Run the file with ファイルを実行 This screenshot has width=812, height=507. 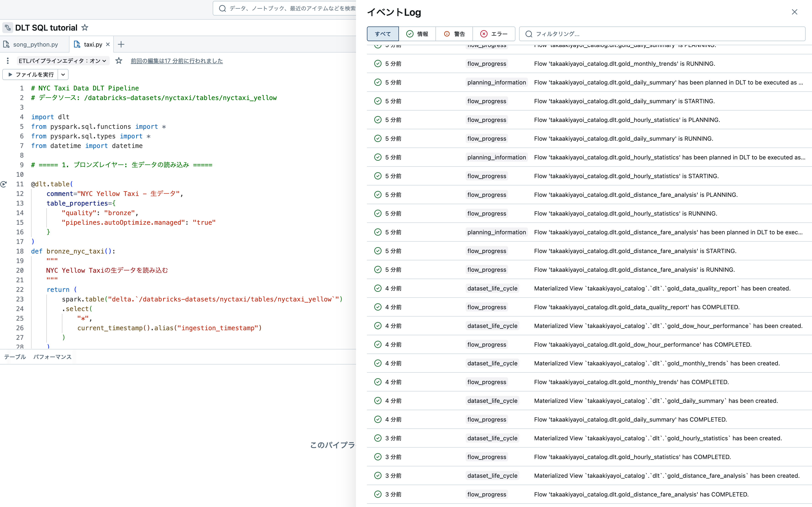pyautogui.click(x=31, y=74)
